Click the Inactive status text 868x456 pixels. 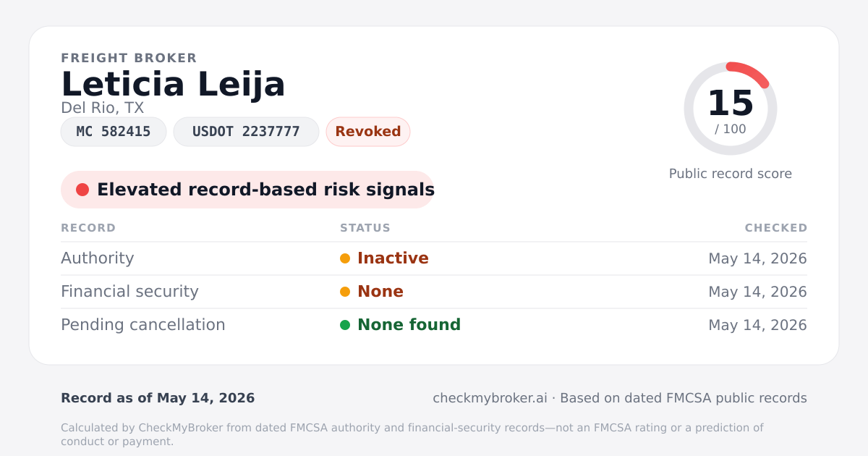coord(393,258)
